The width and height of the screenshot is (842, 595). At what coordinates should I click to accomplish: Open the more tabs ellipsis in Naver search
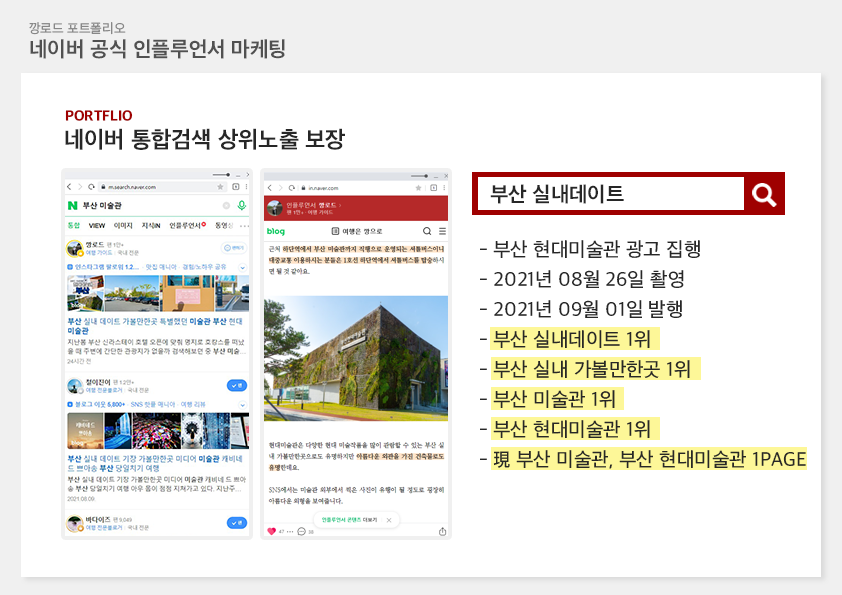pyautogui.click(x=244, y=225)
